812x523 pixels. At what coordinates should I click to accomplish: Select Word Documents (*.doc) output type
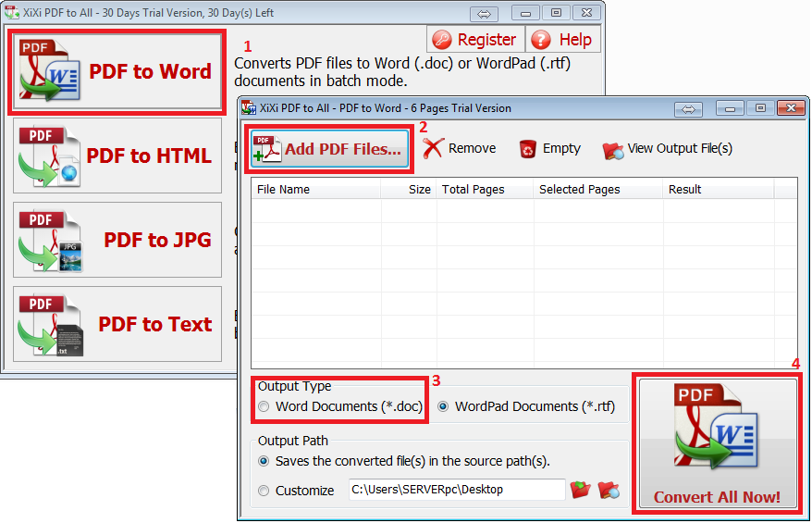click(265, 407)
